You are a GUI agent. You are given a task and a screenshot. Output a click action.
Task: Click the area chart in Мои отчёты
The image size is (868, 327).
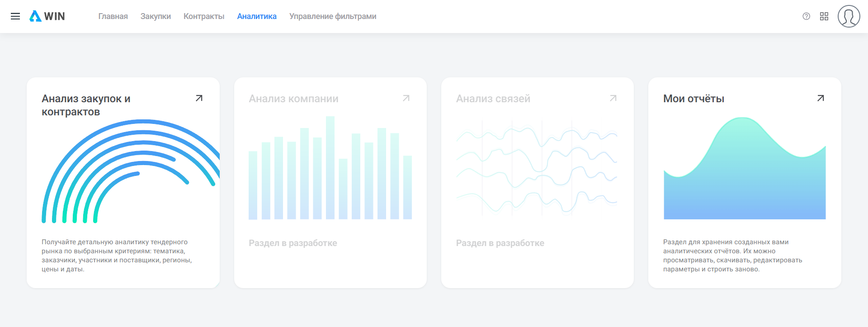(x=745, y=181)
